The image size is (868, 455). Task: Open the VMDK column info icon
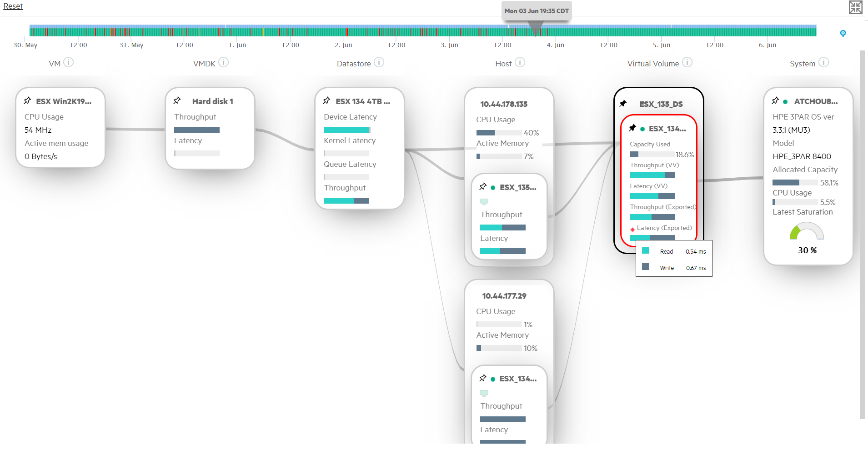pos(223,62)
